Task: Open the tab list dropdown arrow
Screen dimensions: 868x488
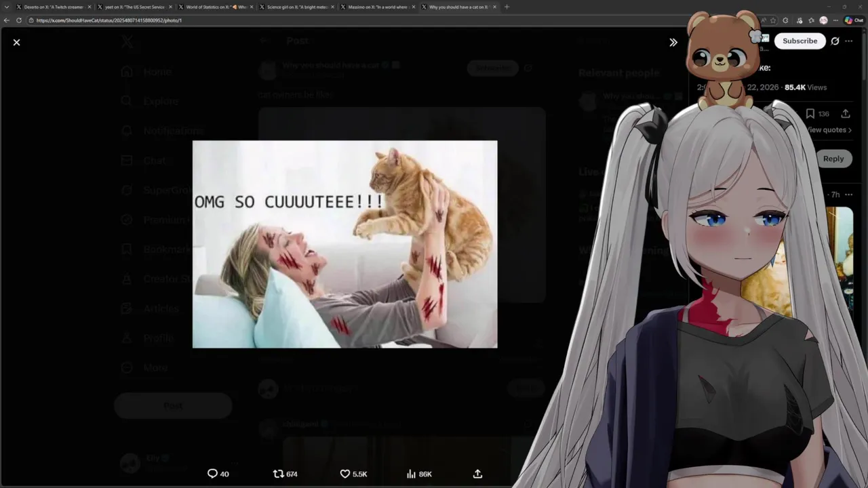Action: (7, 7)
